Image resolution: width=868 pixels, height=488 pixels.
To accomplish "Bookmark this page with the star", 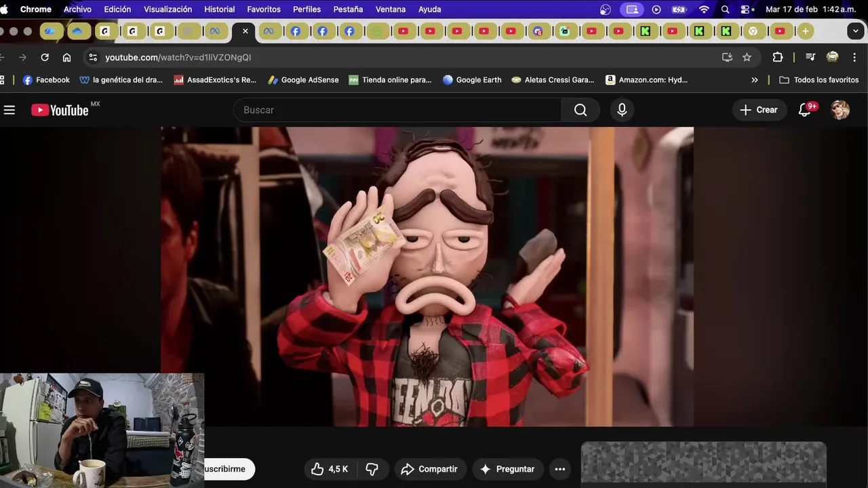I will [x=747, y=58].
